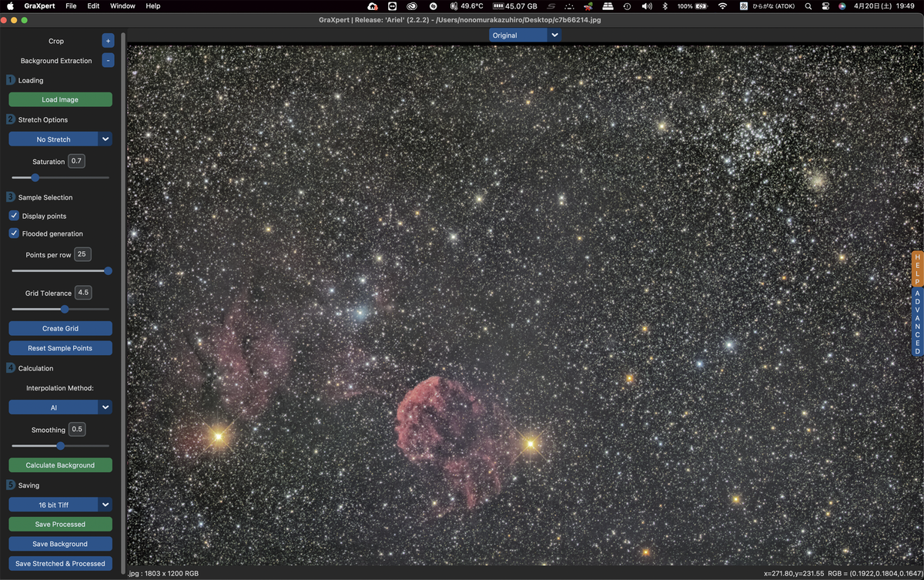The width and height of the screenshot is (924, 580).
Task: Open the ATOK input method menu
Action: (767, 6)
